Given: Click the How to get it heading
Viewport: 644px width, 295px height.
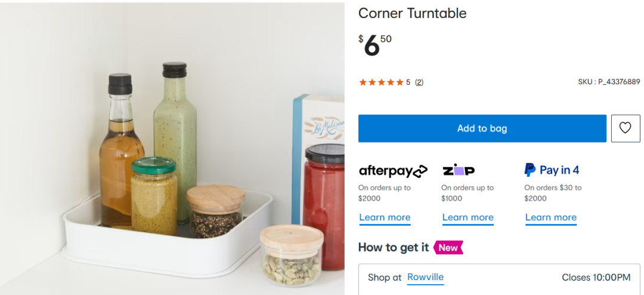Looking at the screenshot, I should [x=393, y=247].
